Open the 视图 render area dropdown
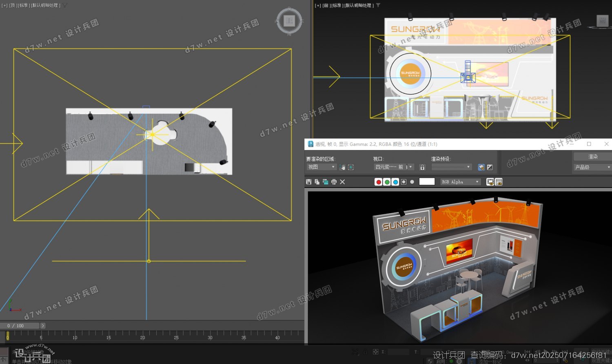This screenshot has height=364, width=612. click(x=322, y=167)
